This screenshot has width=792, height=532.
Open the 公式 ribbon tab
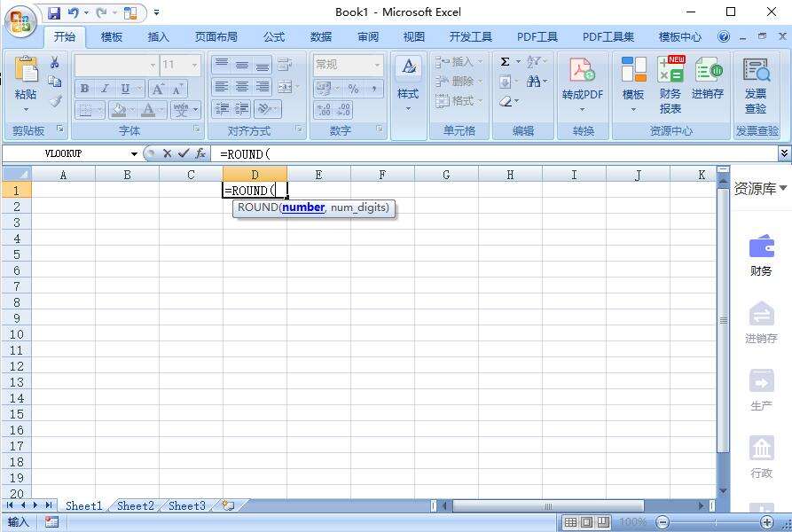[274, 37]
